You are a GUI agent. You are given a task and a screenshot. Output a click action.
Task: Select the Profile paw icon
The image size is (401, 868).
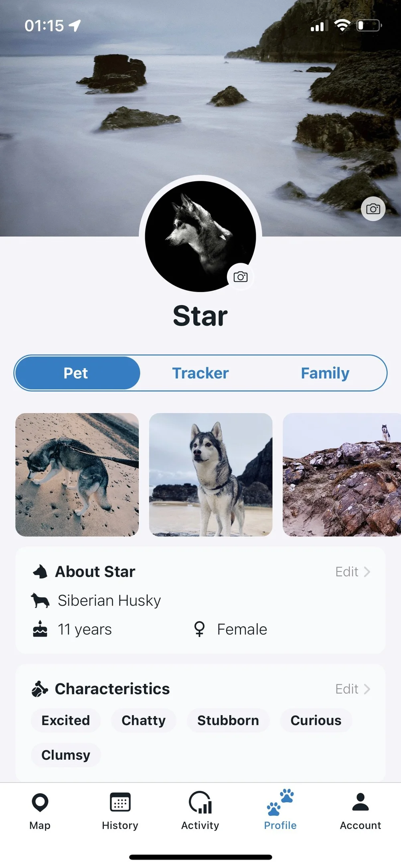pos(280,802)
